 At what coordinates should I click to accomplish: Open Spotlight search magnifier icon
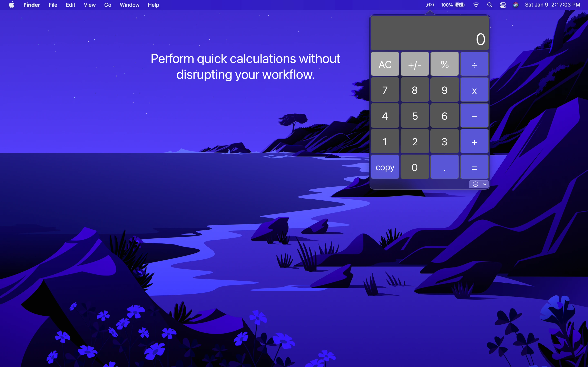coord(490,5)
